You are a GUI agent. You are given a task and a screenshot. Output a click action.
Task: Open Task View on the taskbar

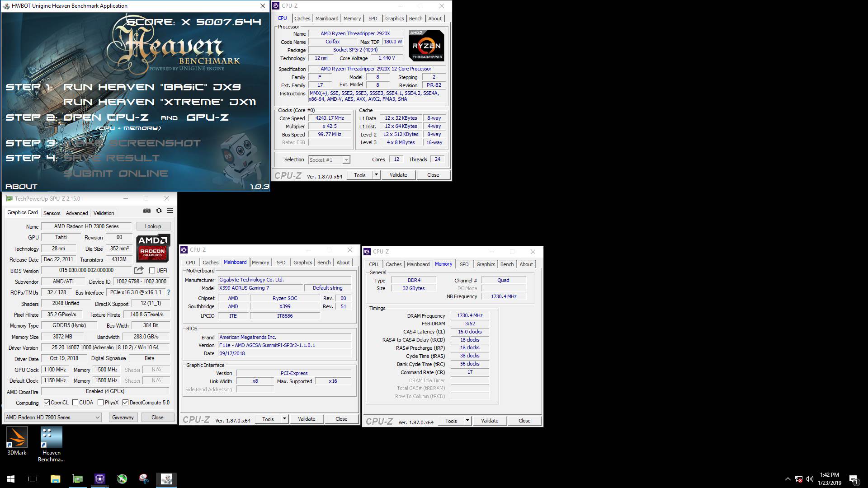[x=33, y=479]
